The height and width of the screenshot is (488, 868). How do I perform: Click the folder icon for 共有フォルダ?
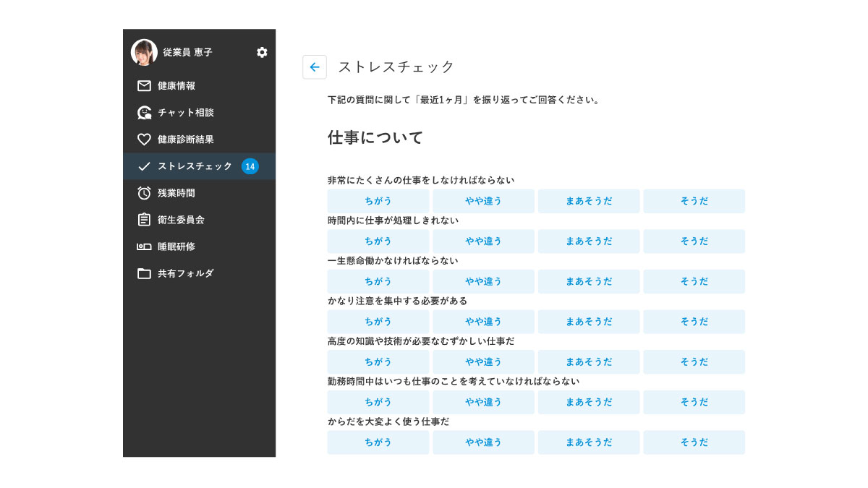(x=144, y=273)
